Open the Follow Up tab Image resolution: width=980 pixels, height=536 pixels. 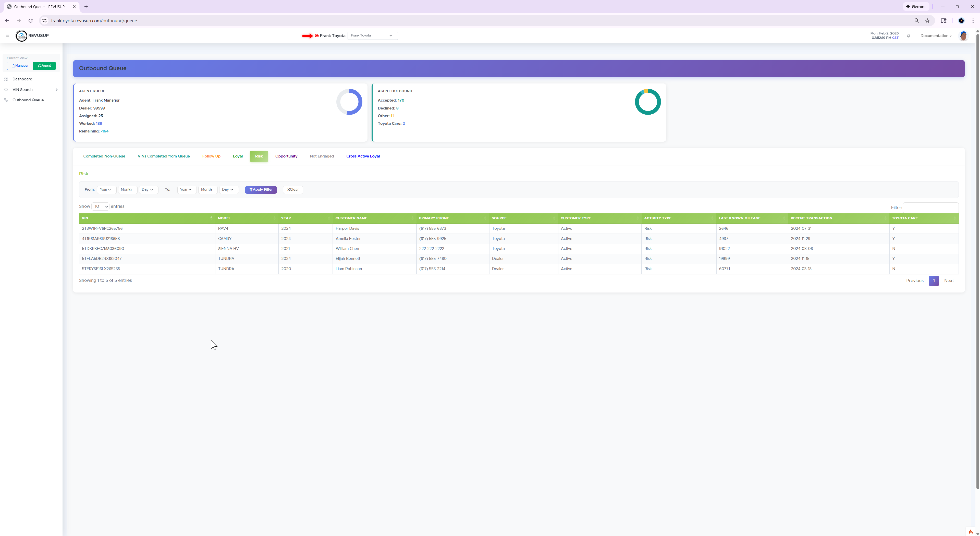(x=211, y=156)
